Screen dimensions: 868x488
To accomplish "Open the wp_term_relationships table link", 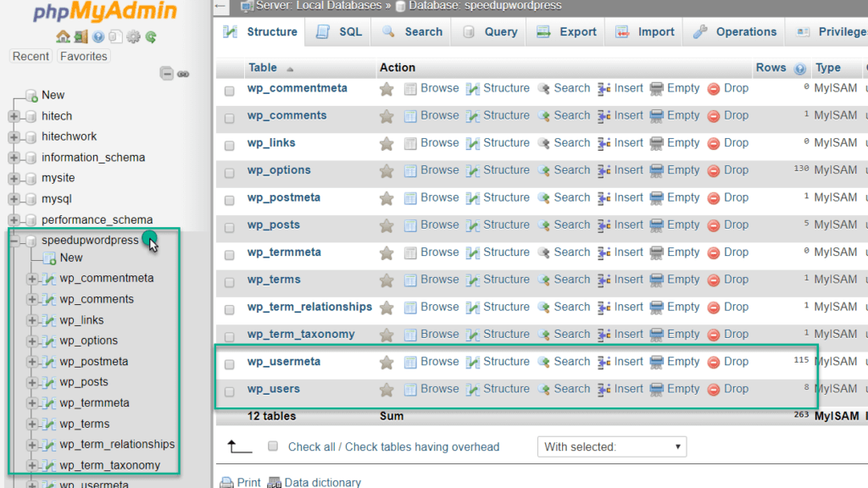I will 309,307.
